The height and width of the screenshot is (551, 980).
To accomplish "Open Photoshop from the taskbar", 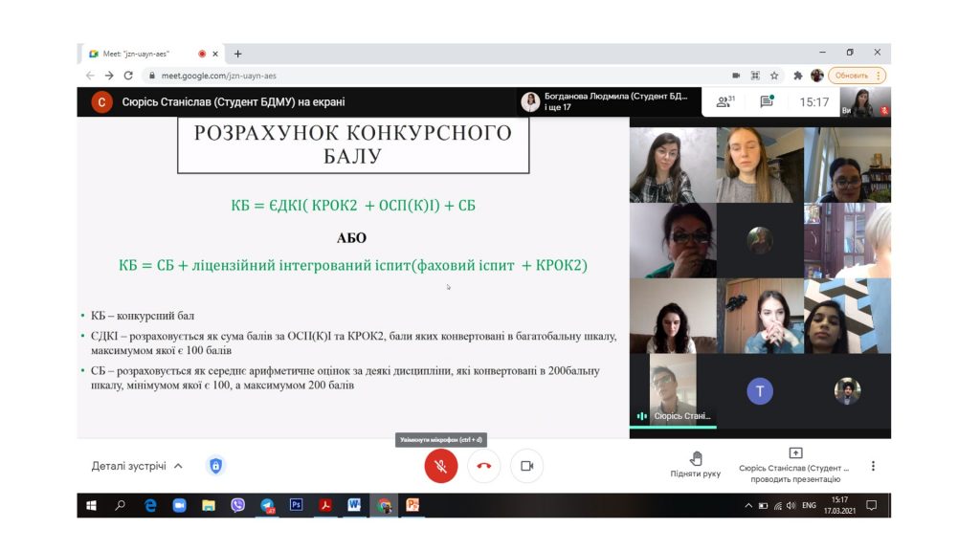I will click(296, 505).
